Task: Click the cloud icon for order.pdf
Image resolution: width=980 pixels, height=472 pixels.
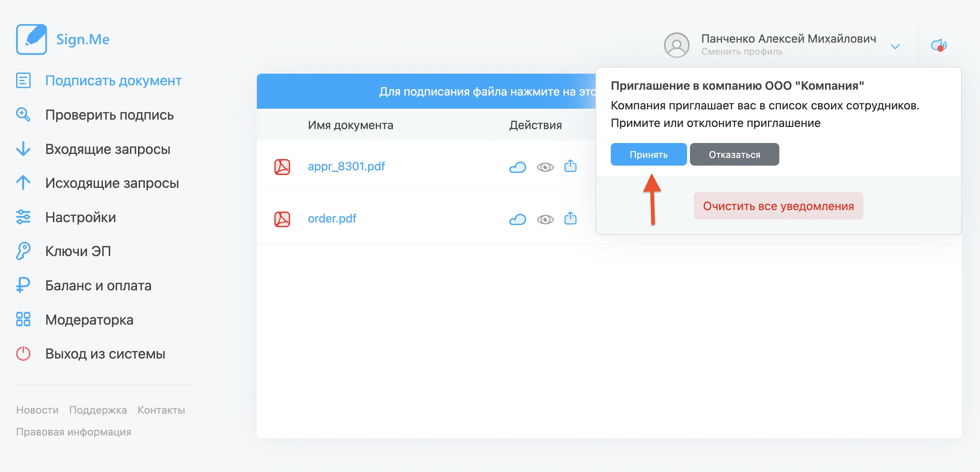Action: [x=518, y=220]
